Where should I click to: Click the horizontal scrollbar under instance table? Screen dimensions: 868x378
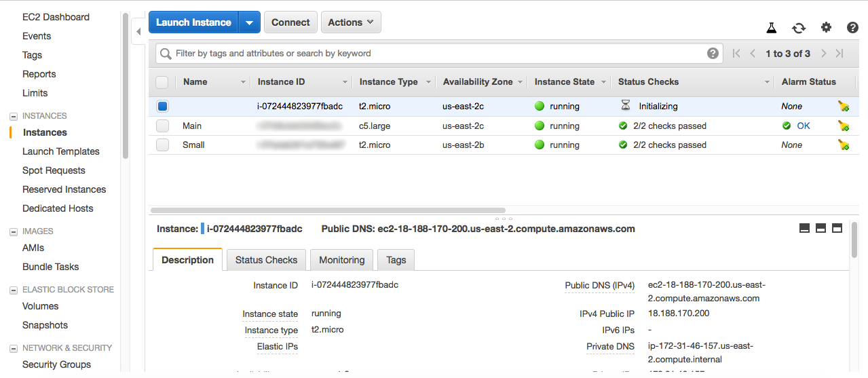pos(328,210)
